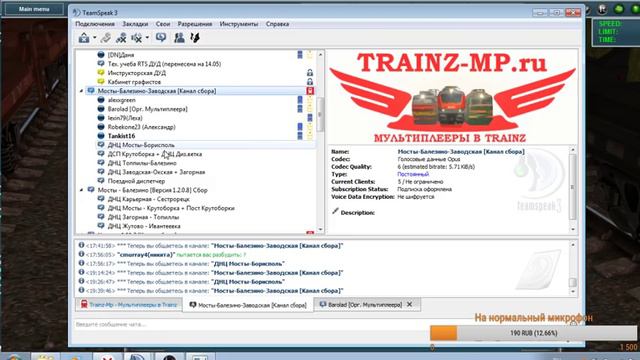Select channel ДНЦ Топпилы-Балезино
The image size is (640, 360).
point(142,163)
